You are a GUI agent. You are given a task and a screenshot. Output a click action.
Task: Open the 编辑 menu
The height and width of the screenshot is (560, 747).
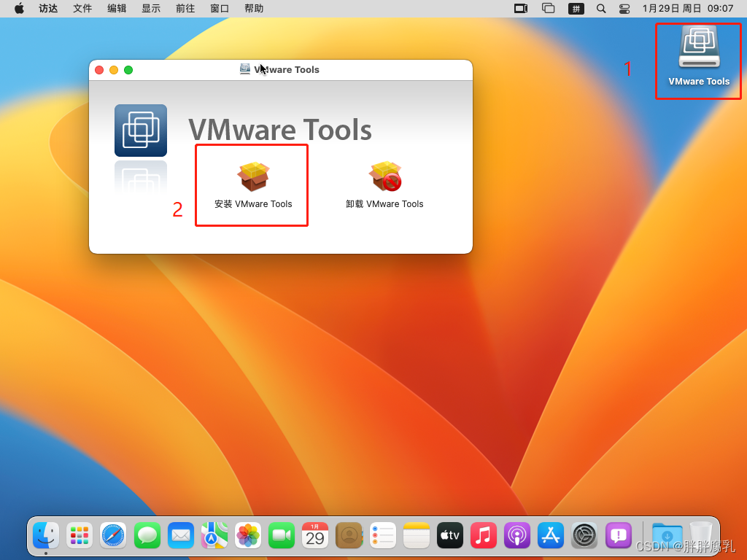[x=117, y=9]
